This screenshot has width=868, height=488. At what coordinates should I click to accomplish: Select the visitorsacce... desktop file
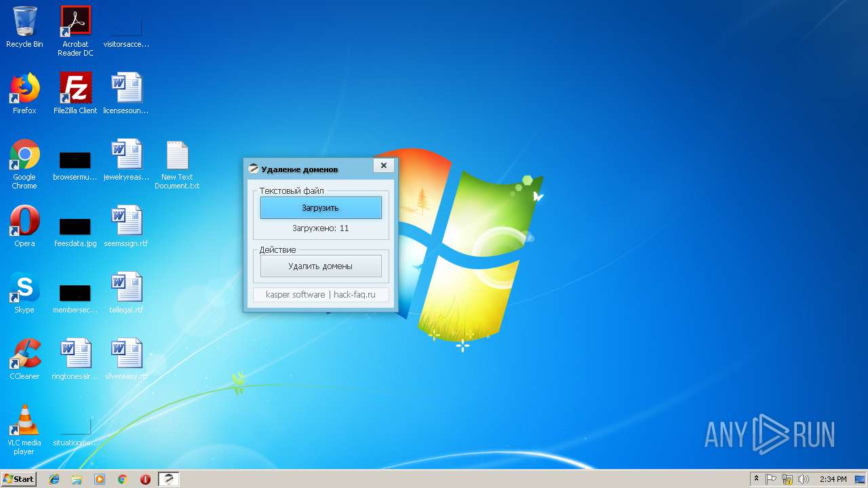click(x=126, y=27)
